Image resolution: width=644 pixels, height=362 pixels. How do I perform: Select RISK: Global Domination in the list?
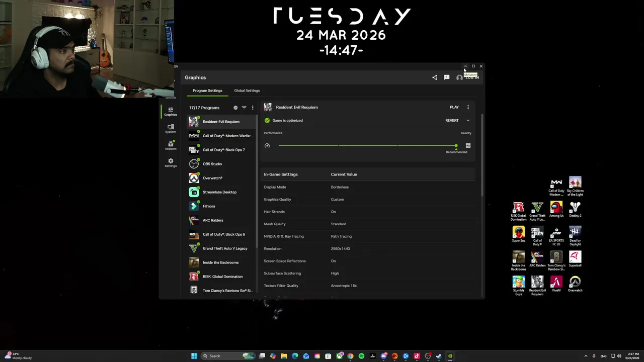[x=222, y=277]
